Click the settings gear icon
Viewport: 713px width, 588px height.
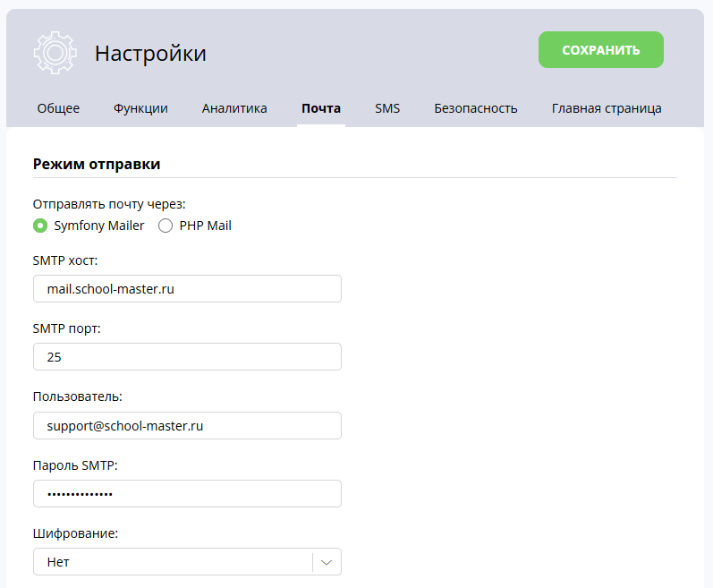pos(55,53)
